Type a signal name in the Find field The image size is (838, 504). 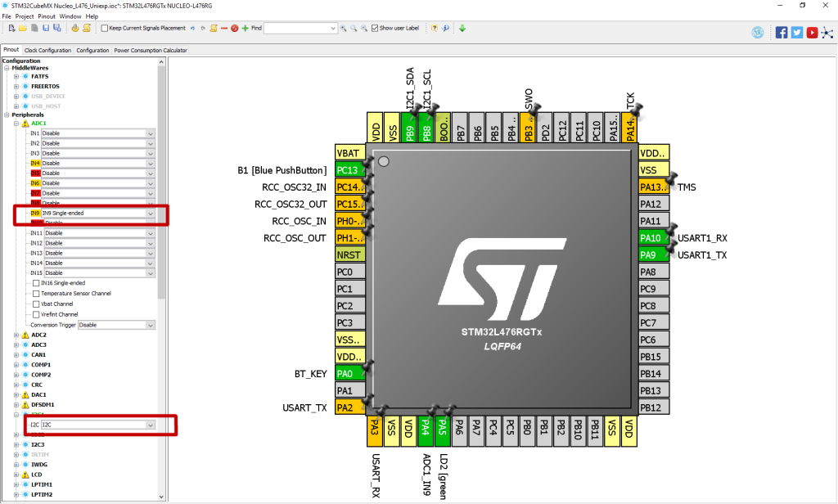[x=299, y=27]
